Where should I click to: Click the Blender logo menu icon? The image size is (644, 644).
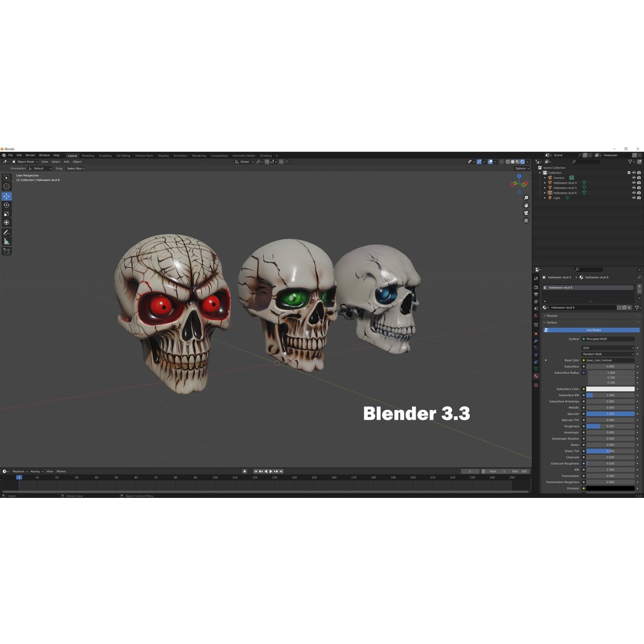(x=4, y=155)
